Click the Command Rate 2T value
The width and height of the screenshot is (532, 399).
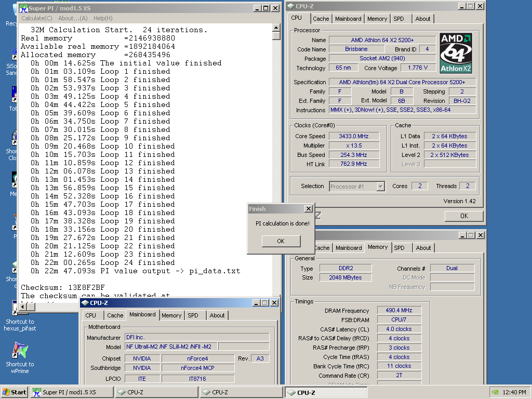pyautogui.click(x=399, y=376)
